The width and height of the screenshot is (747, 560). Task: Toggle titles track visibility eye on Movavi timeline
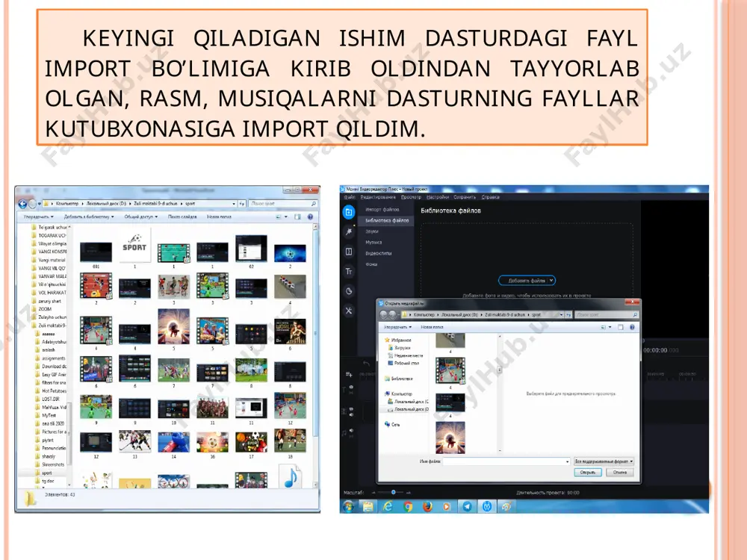(352, 387)
